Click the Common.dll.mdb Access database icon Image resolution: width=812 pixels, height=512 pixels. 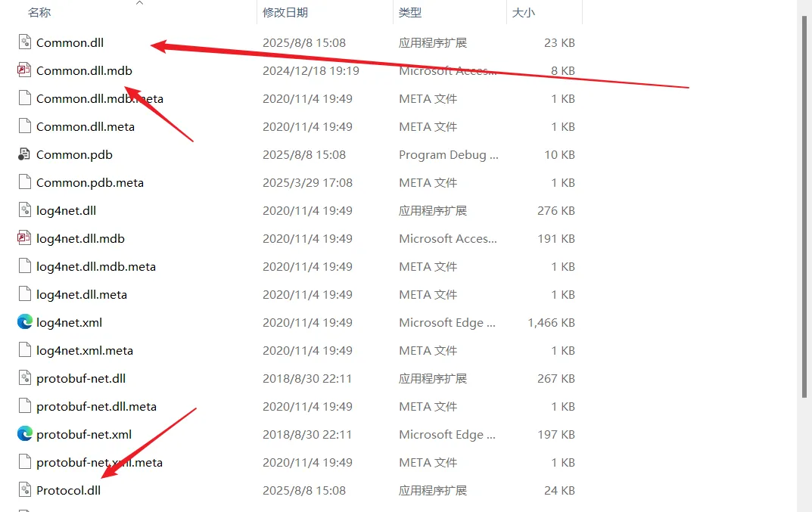[x=25, y=70]
